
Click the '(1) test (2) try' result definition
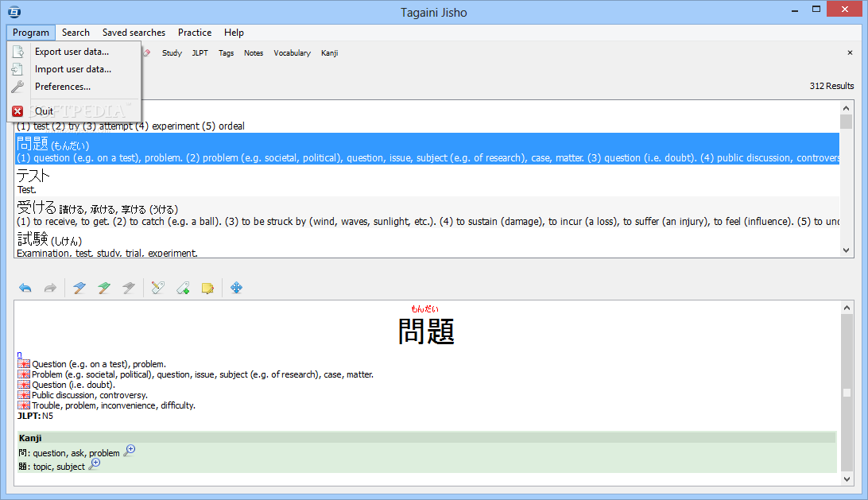[130, 126]
